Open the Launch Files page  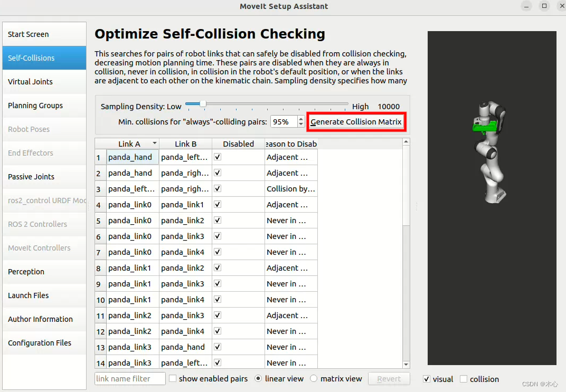point(44,295)
